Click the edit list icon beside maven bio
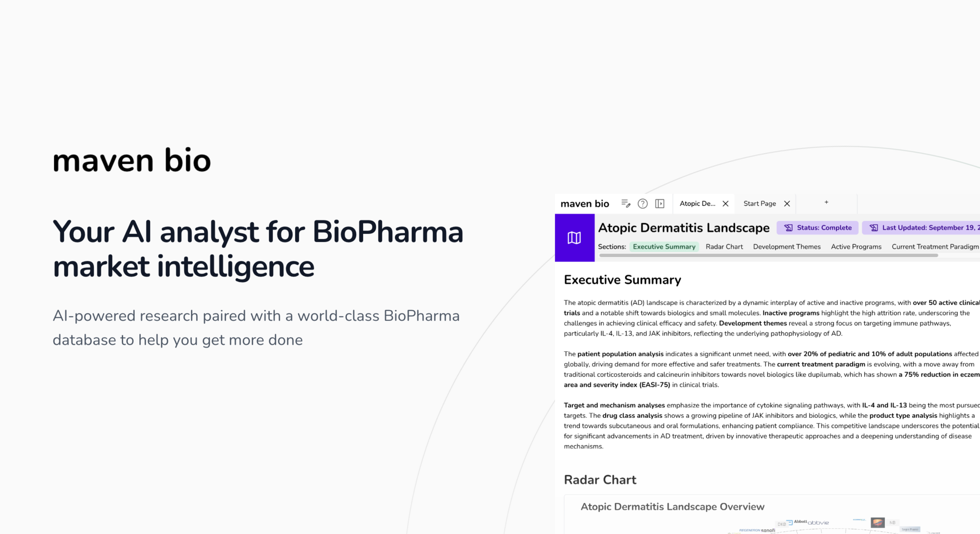980x534 pixels. coord(625,204)
